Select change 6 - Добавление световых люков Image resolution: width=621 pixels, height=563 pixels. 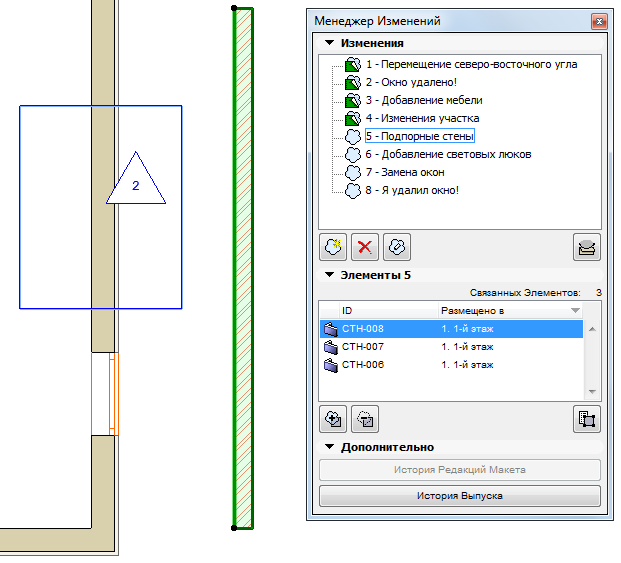click(x=448, y=154)
